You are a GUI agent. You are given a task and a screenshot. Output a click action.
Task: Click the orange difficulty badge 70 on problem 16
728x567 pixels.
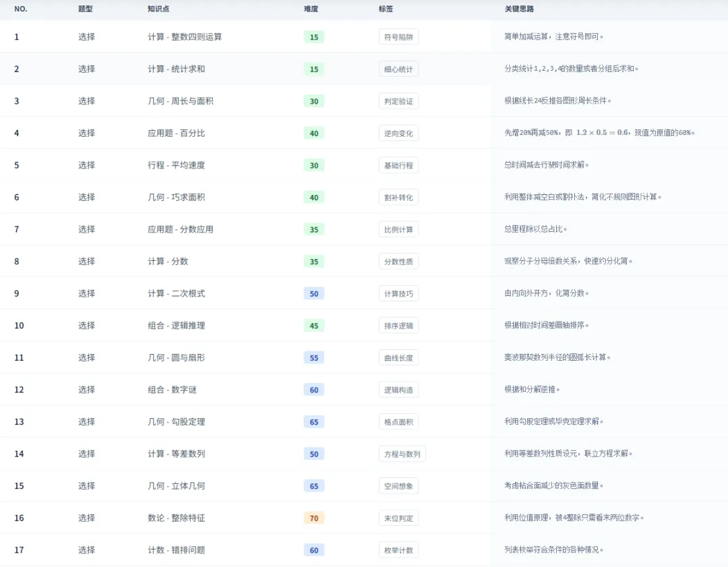pyautogui.click(x=313, y=518)
